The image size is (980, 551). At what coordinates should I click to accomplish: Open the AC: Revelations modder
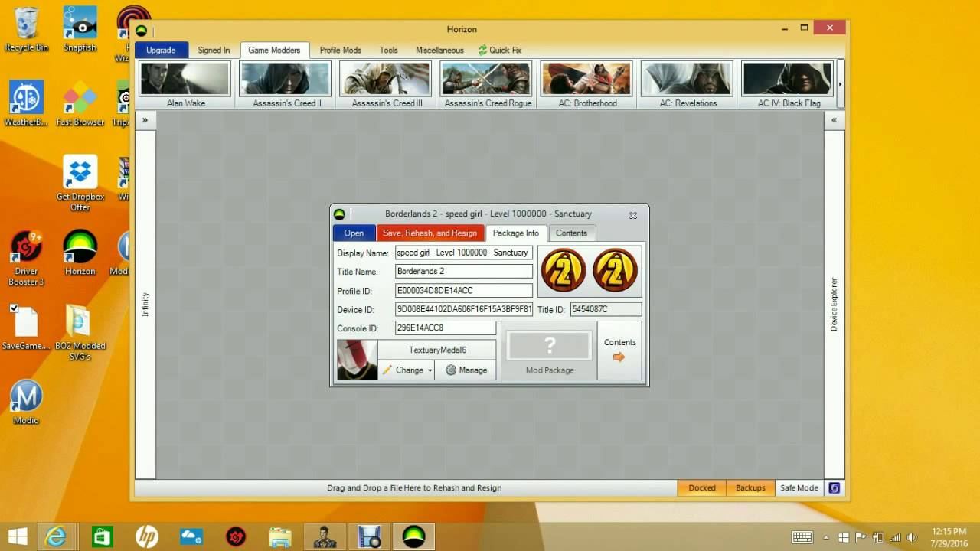pos(687,84)
